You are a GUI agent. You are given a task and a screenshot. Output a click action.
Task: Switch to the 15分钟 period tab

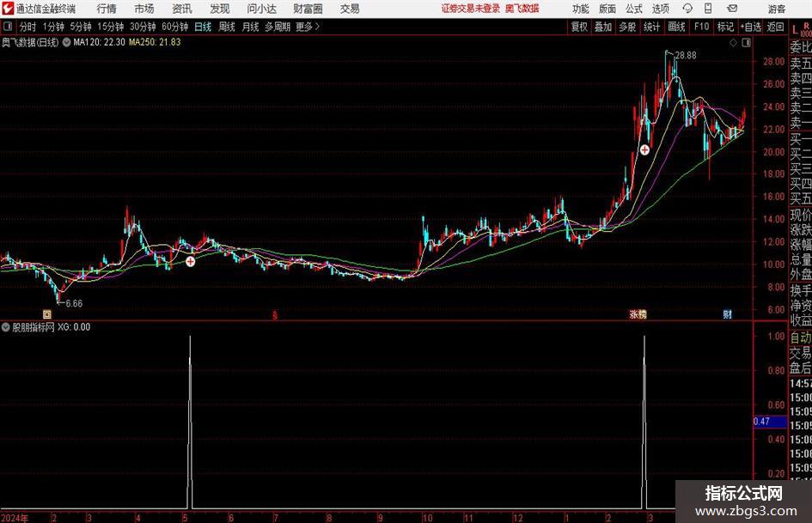[111, 27]
